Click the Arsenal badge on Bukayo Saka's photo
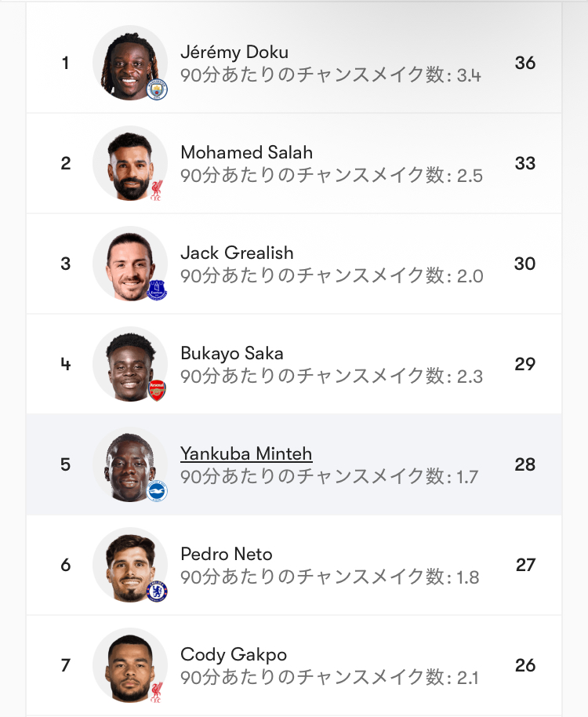This screenshot has height=717, width=588. click(x=158, y=391)
